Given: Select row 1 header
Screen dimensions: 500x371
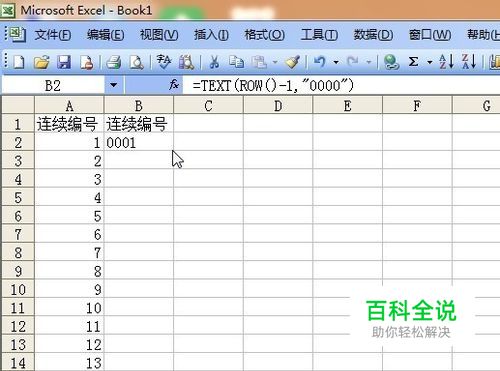Looking at the screenshot, I should click(18, 124).
